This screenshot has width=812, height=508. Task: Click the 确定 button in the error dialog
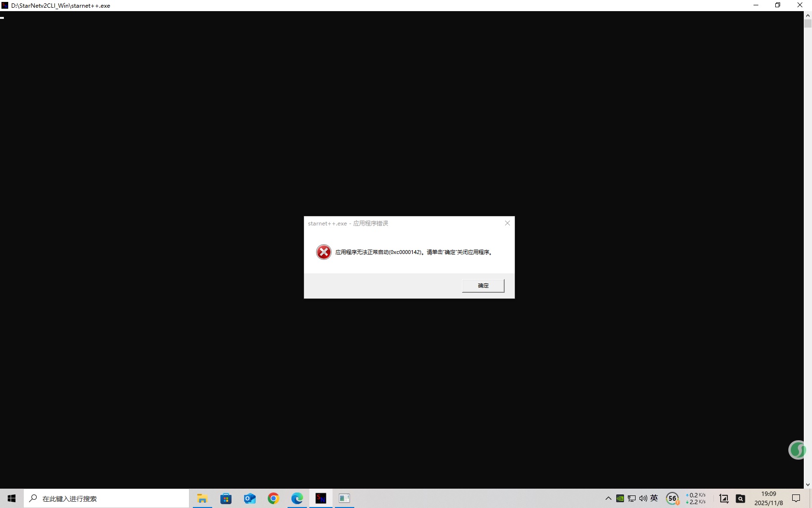click(483, 286)
